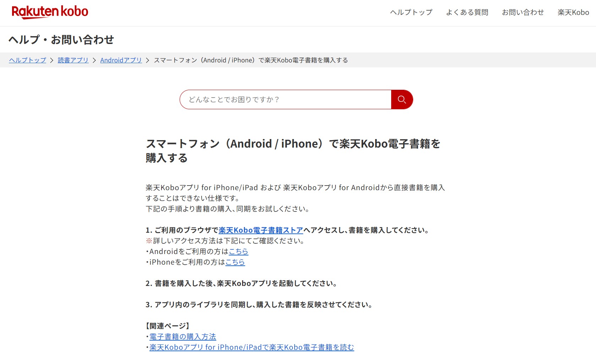Open the 楽天Kobo電子書籍ストア link
This screenshot has height=364, width=596.
261,230
